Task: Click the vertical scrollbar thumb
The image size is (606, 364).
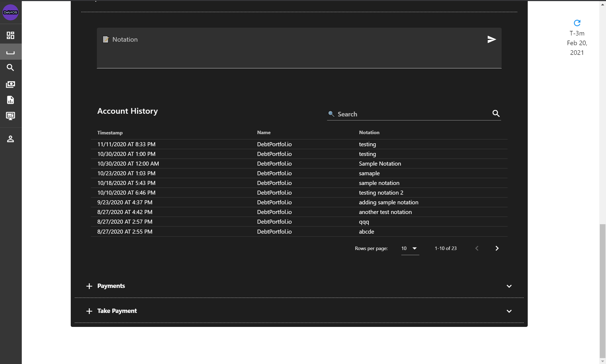Action: [x=603, y=290]
